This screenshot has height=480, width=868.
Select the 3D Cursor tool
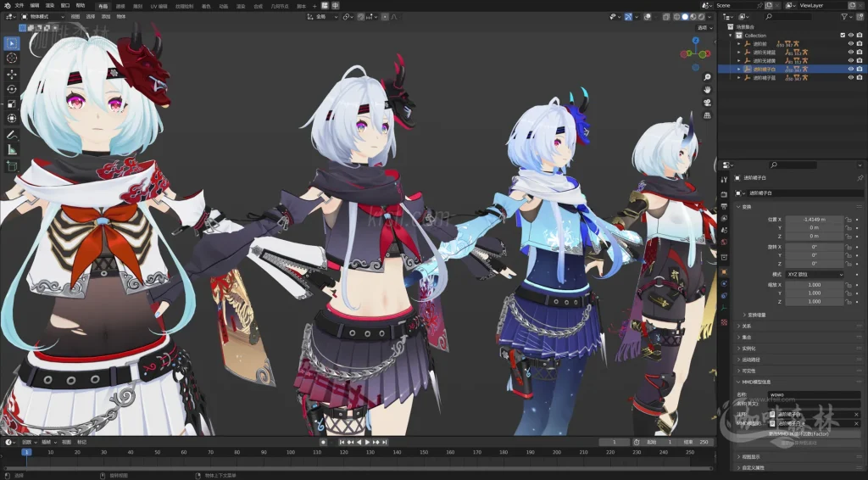(x=12, y=59)
